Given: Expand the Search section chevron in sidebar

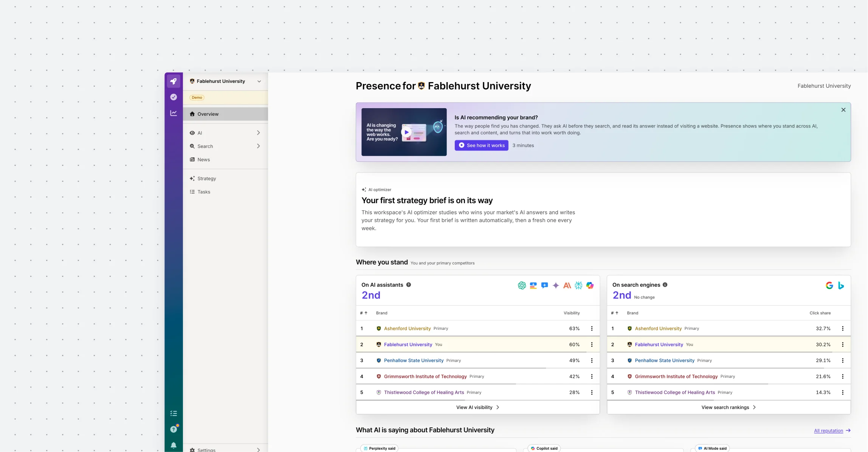Looking at the screenshot, I should click(258, 146).
